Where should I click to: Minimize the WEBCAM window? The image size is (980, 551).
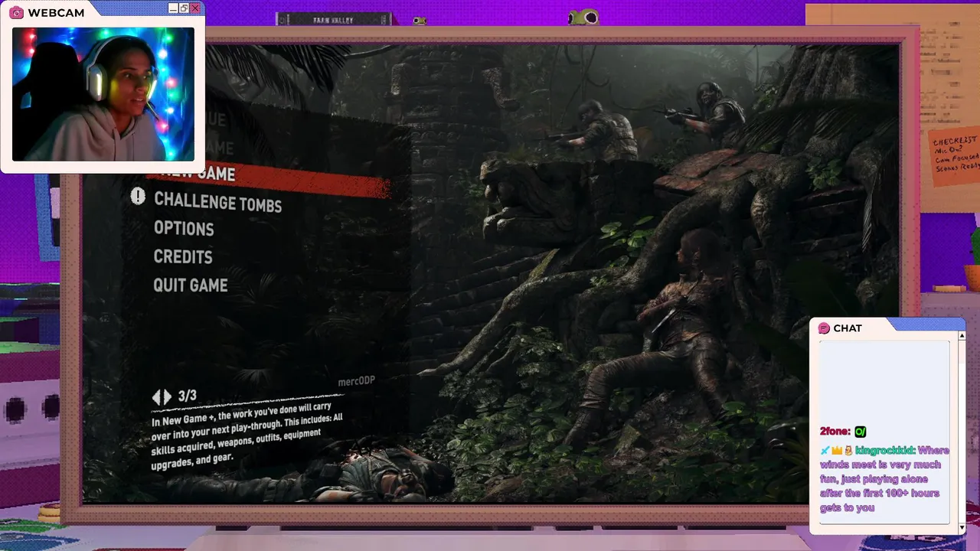point(173,8)
